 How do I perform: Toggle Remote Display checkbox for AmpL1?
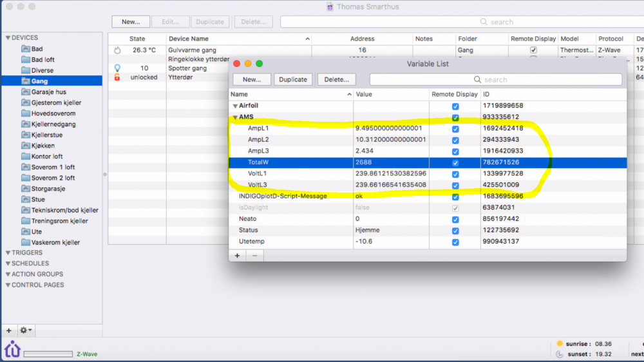click(455, 128)
